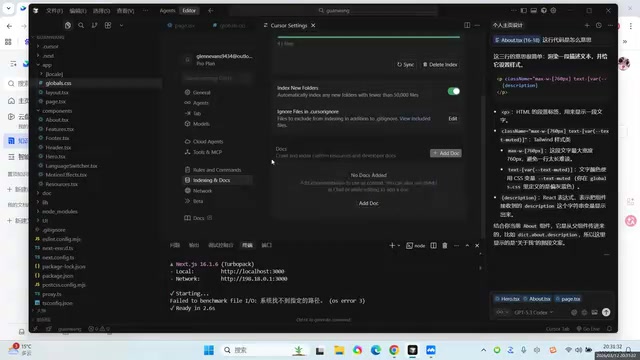Open Cloud Agents settings section
The image size is (640, 360).
218,141
